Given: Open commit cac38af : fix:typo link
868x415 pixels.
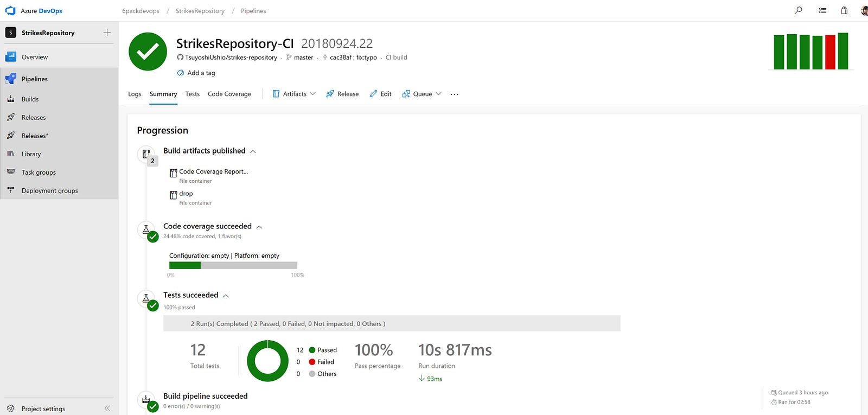Looking at the screenshot, I should tap(353, 57).
